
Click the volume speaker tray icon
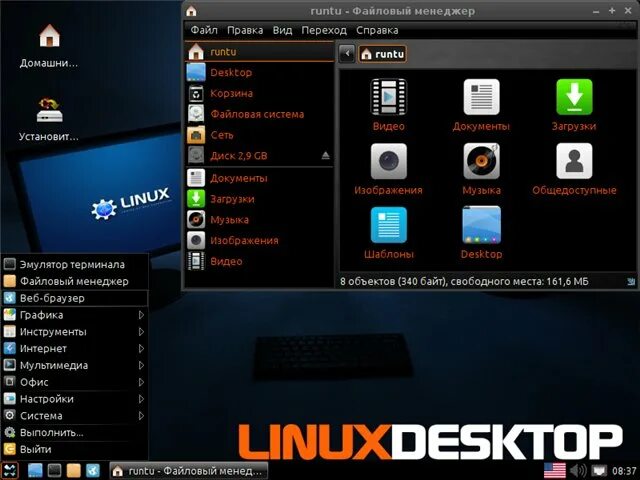578,471
